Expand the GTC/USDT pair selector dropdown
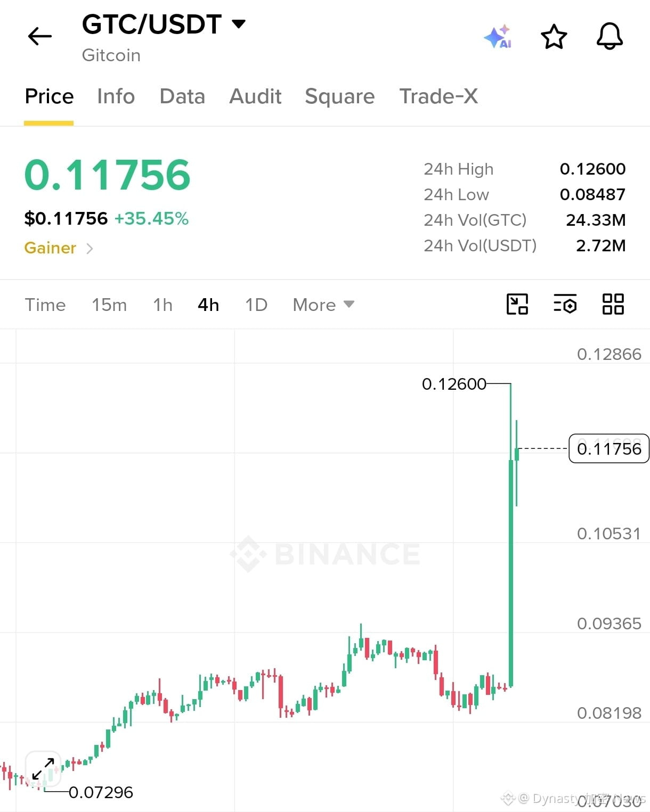This screenshot has height=812, width=650. 239,24
